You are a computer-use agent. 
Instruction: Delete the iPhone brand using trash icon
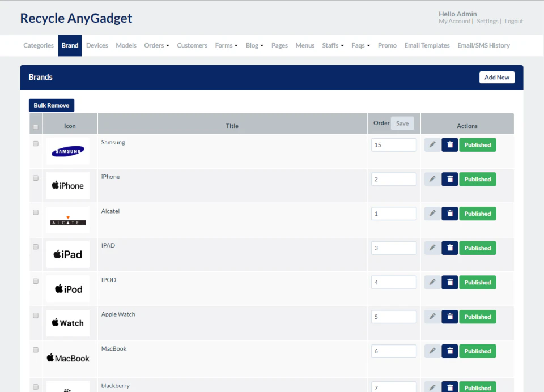(x=449, y=179)
